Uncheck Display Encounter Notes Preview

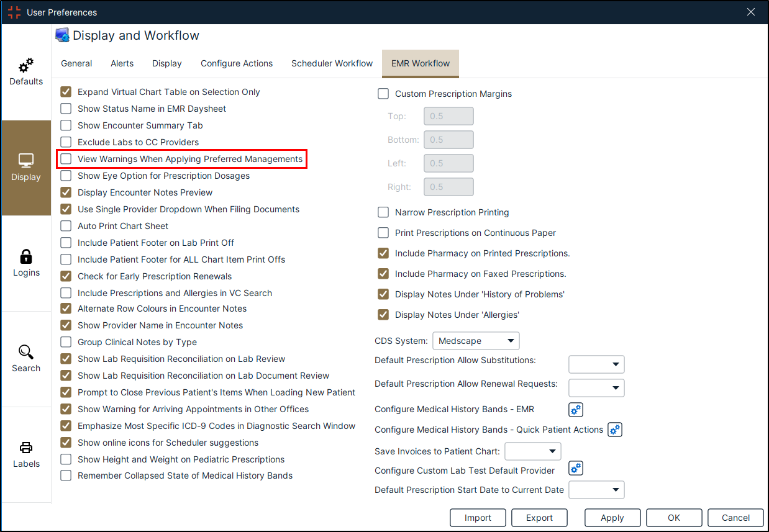(x=66, y=192)
